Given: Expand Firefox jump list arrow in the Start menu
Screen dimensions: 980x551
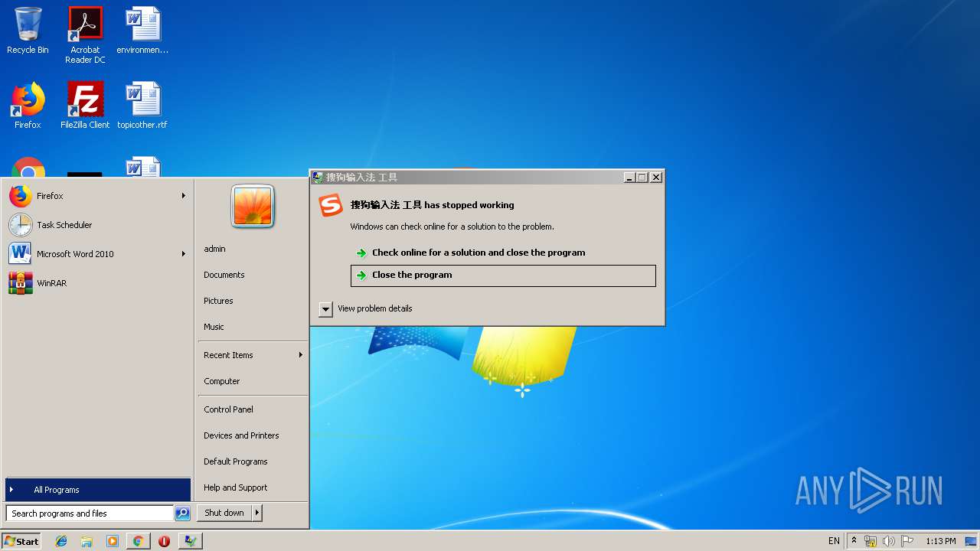Looking at the screenshot, I should [184, 196].
